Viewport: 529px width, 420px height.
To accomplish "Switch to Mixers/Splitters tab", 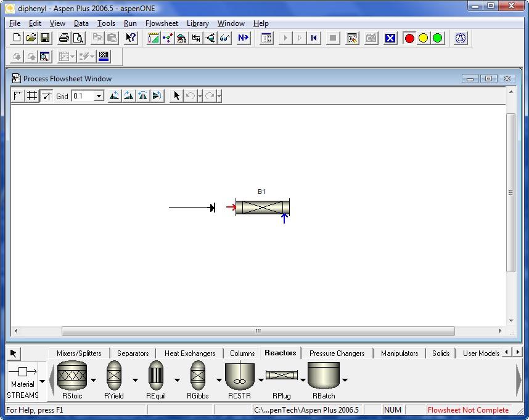I will tap(79, 353).
